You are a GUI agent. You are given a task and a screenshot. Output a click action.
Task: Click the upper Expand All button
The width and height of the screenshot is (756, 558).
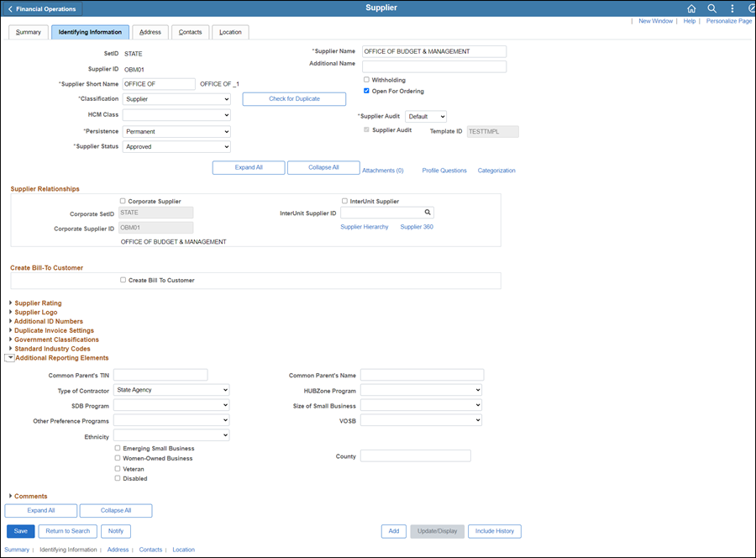point(249,167)
